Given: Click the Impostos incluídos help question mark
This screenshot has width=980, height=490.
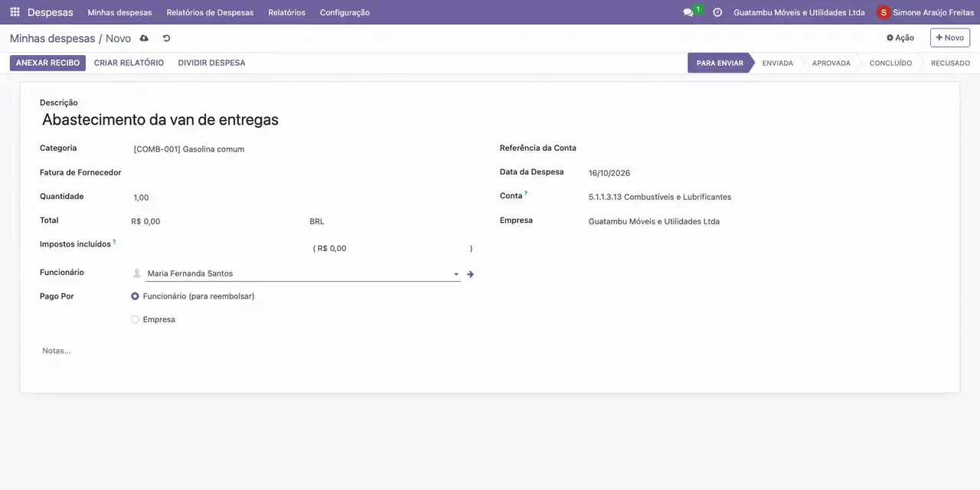Looking at the screenshot, I should pyautogui.click(x=114, y=242).
